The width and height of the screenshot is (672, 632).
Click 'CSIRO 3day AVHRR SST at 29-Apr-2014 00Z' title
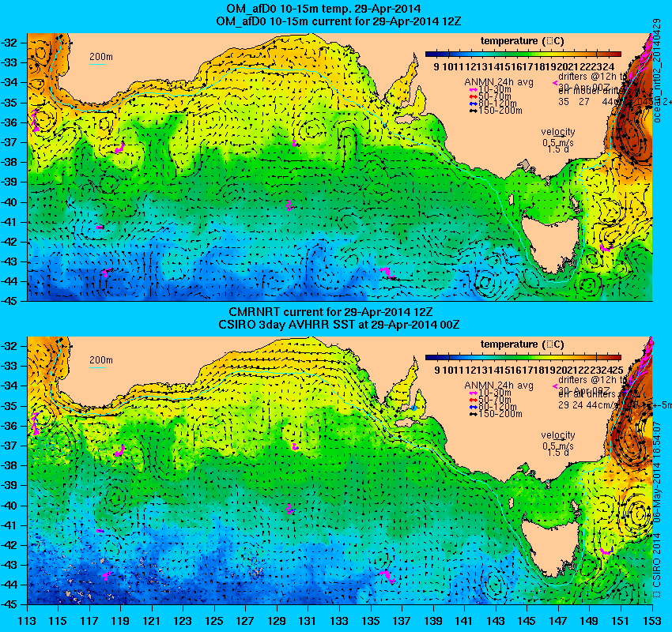(x=338, y=325)
